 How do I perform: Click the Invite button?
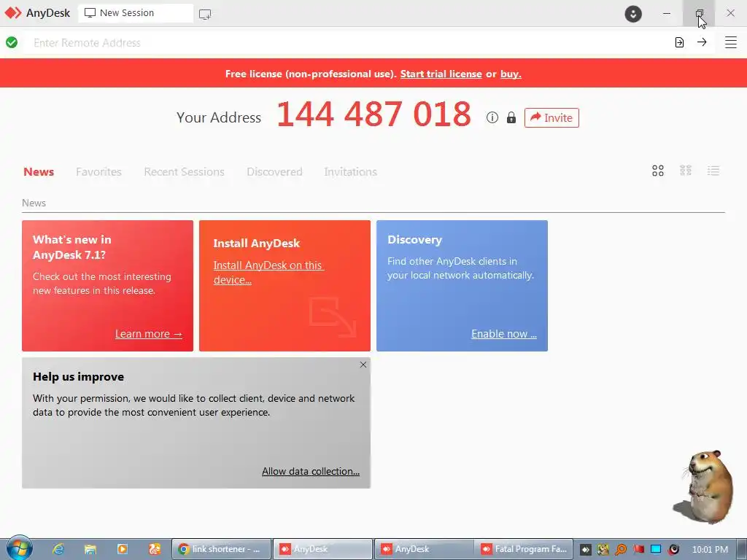tap(551, 117)
